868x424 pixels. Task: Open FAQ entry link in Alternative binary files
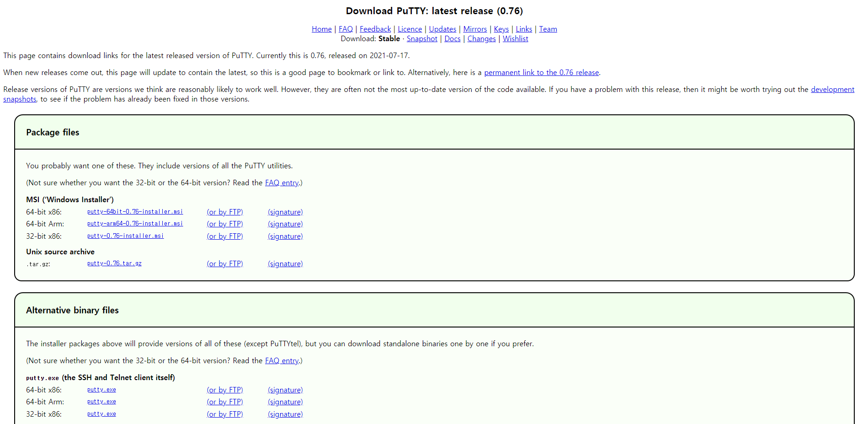(x=282, y=361)
